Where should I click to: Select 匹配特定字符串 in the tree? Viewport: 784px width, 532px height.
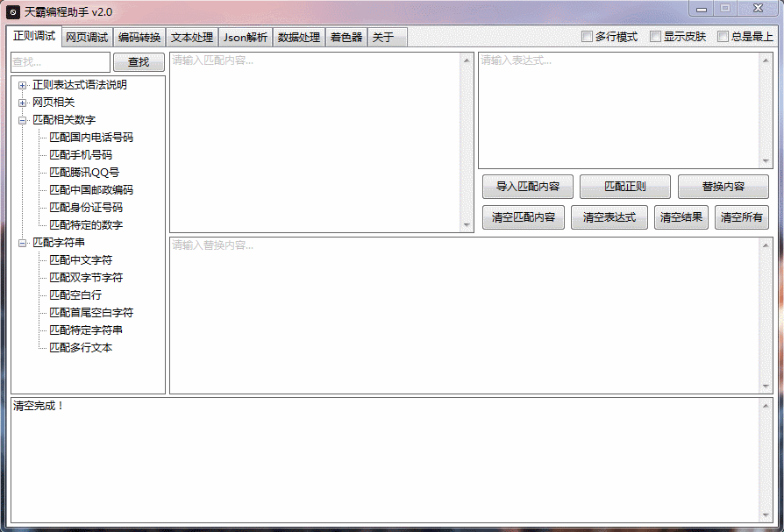pos(86,330)
